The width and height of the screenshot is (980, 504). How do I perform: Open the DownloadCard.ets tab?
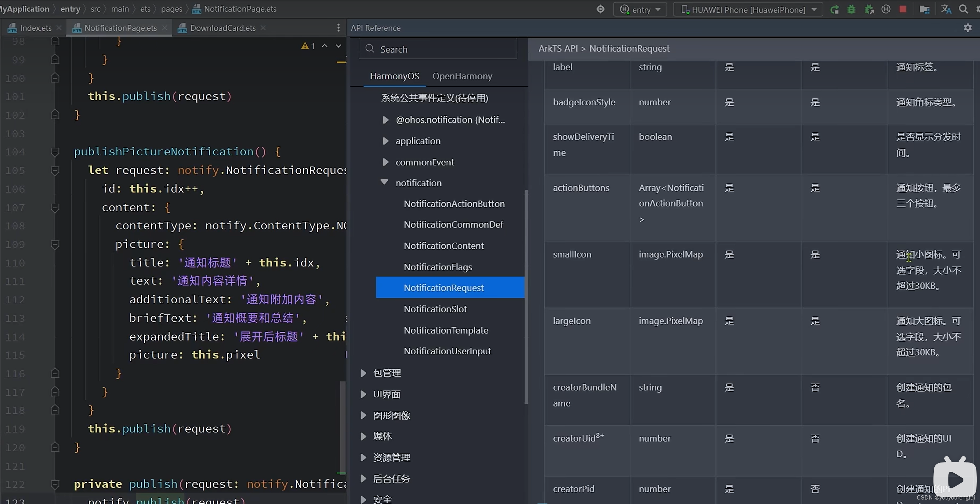point(222,28)
